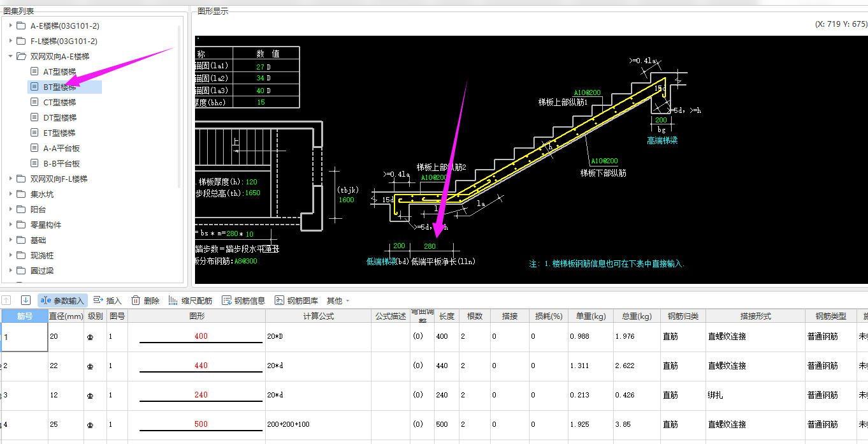
Task: Click the 图形 column header
Action: pos(197,316)
